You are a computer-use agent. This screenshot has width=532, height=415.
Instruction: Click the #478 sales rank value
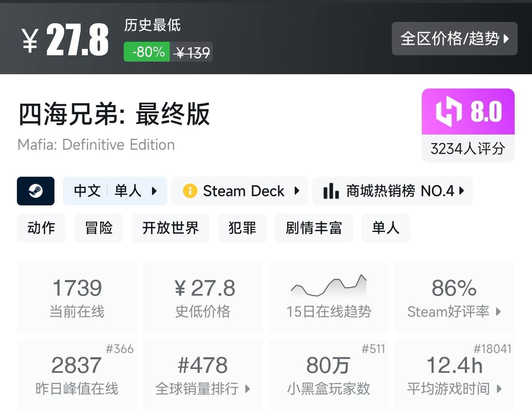(x=203, y=365)
